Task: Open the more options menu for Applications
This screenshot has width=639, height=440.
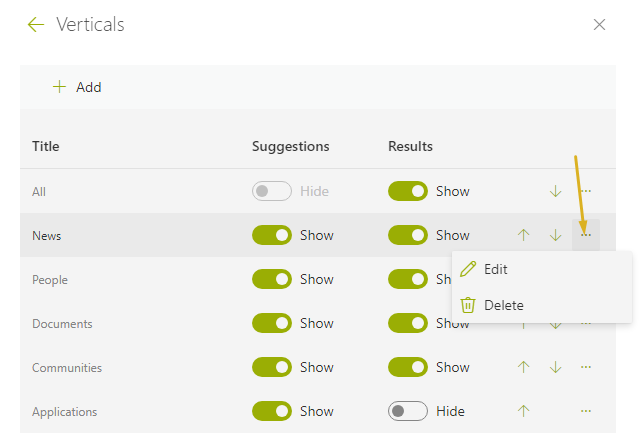Action: pyautogui.click(x=586, y=411)
